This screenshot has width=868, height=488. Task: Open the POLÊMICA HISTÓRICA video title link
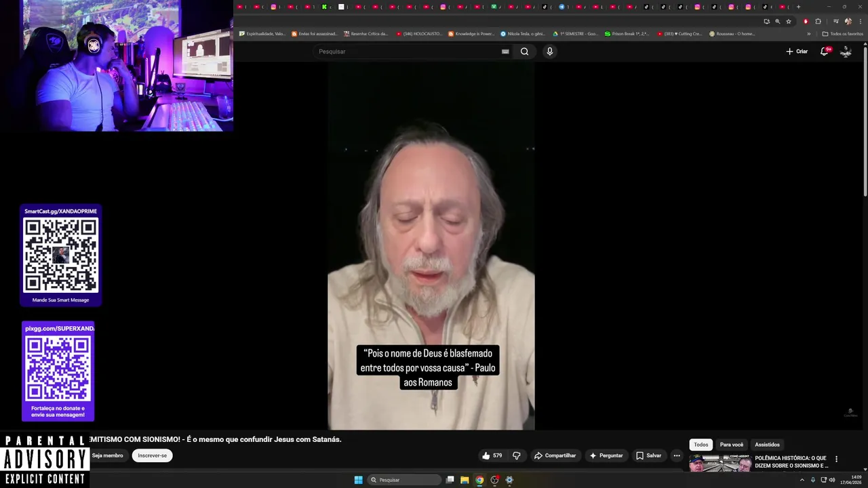[791, 462]
